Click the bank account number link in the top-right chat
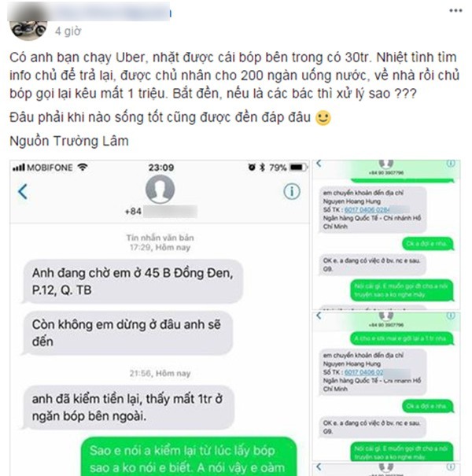The image size is (472, 476). [x=367, y=209]
